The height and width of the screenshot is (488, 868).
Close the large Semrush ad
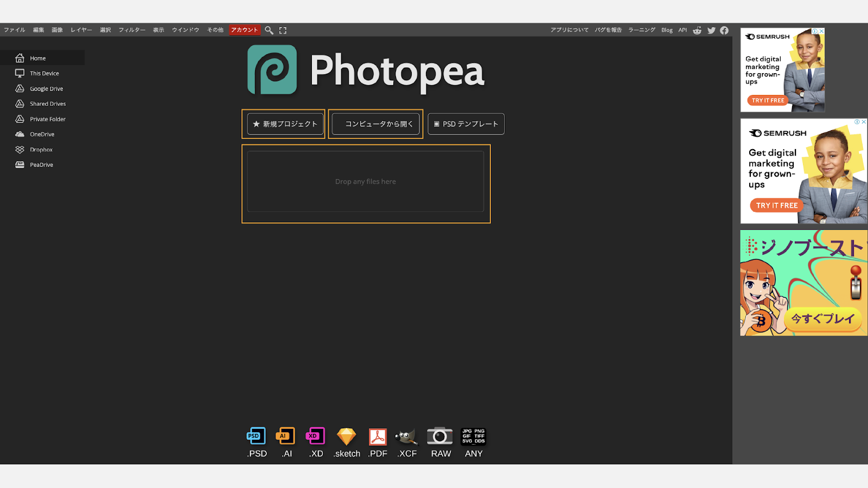click(864, 122)
